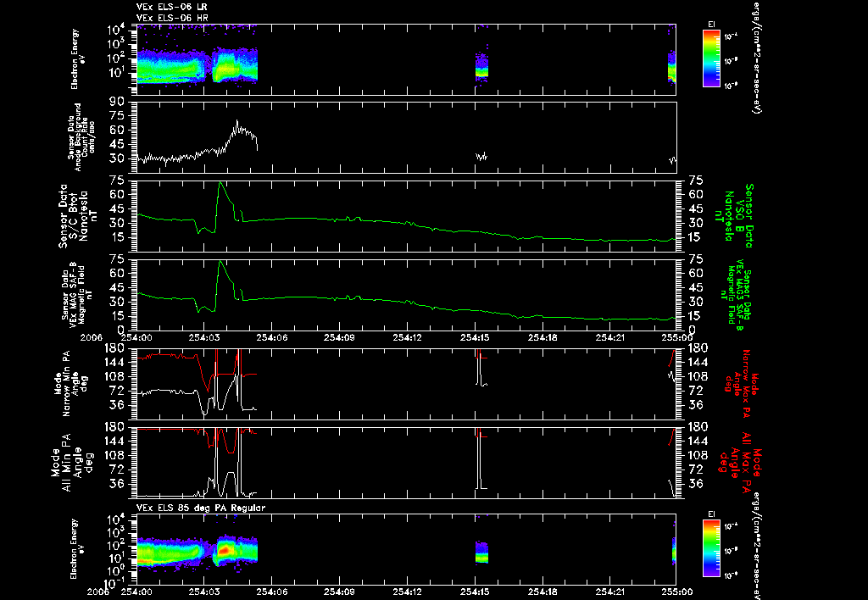Click the green 'VEx MAG3 SAF-B' axis label
This screenshot has height=600, width=868.
point(737,294)
